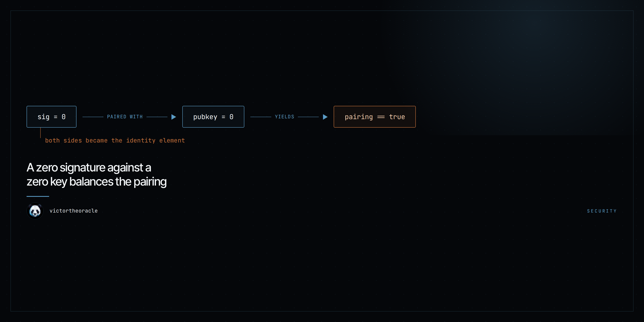Screen dimensions: 644x322
Task: Select the SECURITY category tag
Action: pos(602,211)
